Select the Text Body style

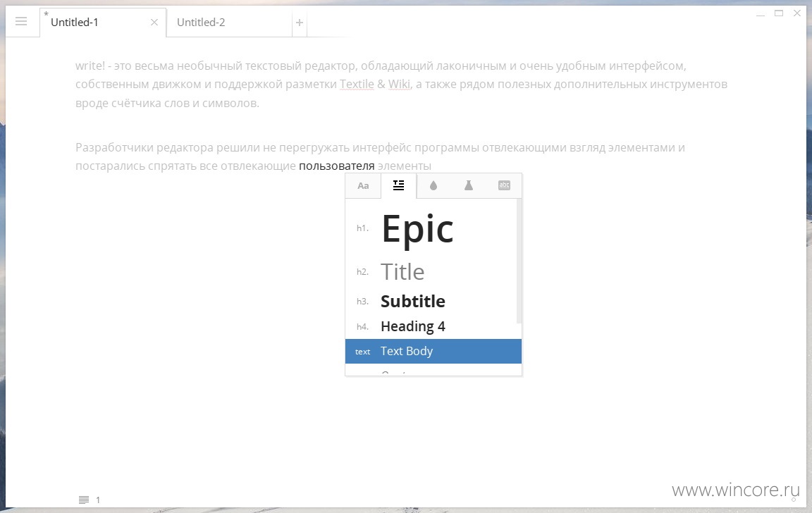(433, 352)
